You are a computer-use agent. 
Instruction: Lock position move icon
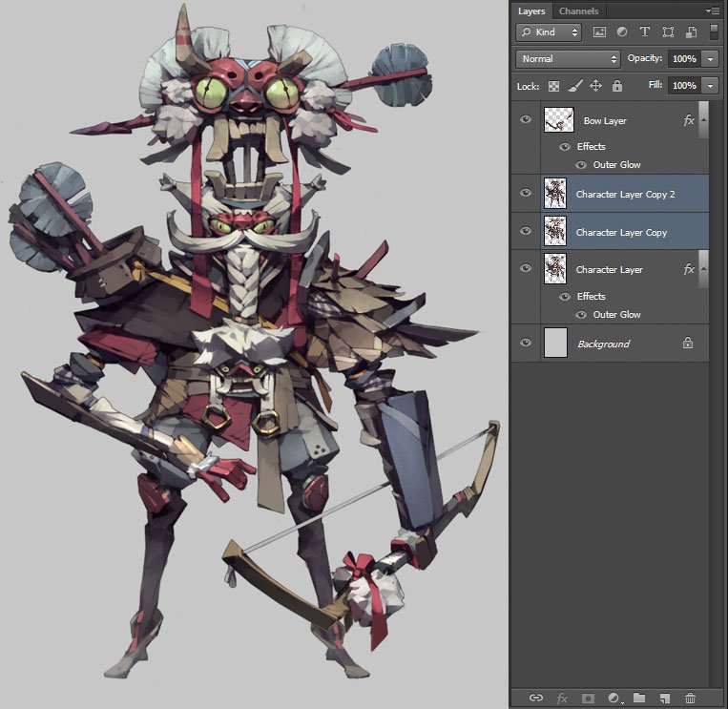click(595, 86)
